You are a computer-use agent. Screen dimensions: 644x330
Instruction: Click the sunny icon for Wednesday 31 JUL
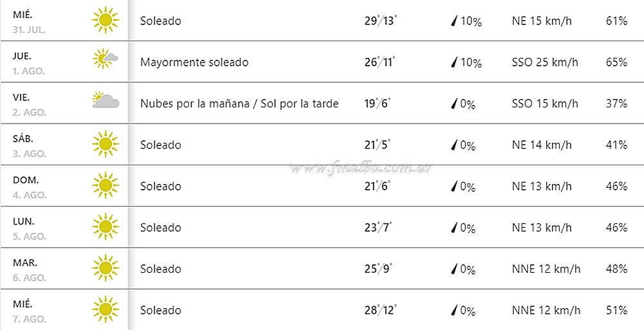tap(106, 20)
